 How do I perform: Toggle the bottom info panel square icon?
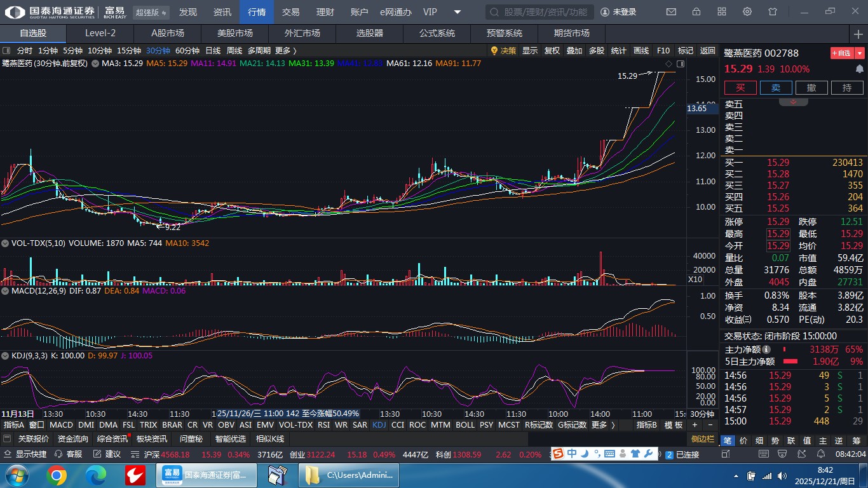coord(7,439)
